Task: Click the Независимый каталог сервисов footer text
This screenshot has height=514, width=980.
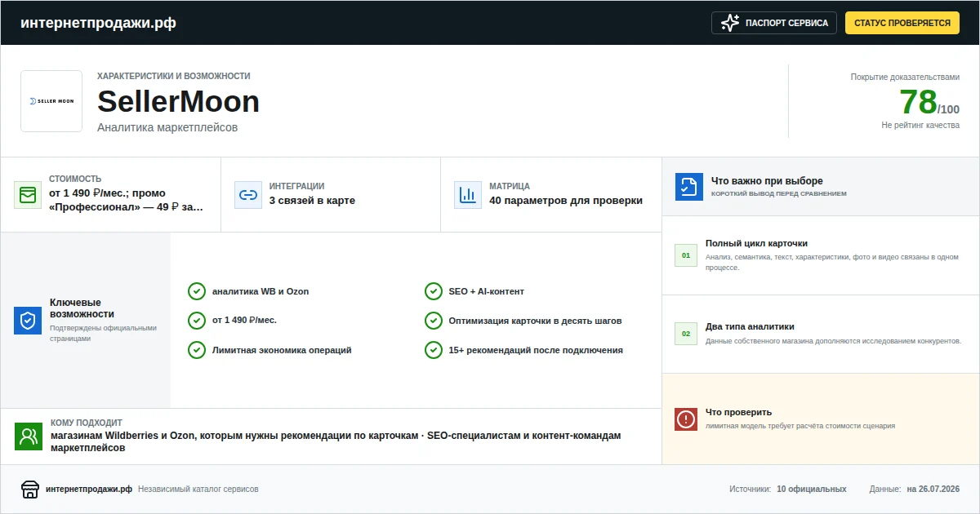Action: point(198,489)
